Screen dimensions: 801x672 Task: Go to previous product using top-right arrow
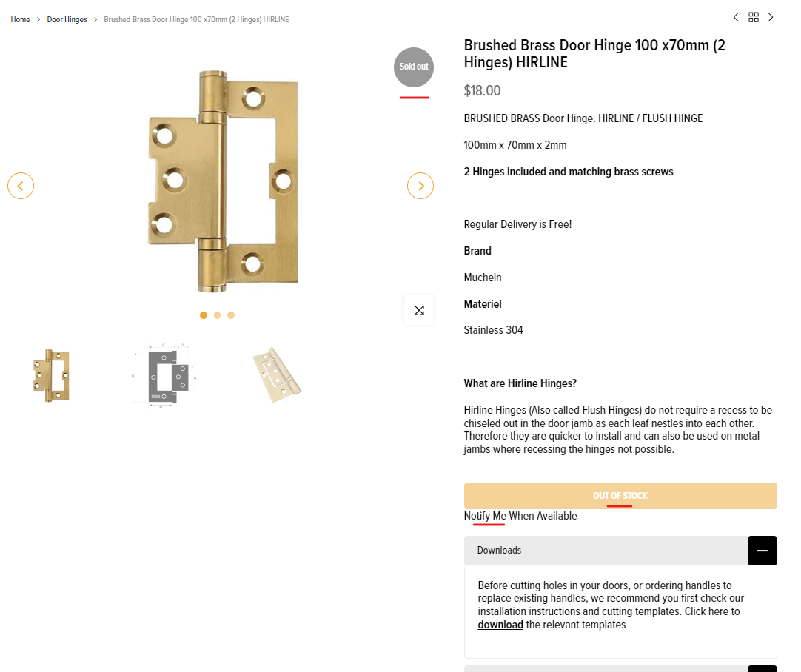point(736,17)
